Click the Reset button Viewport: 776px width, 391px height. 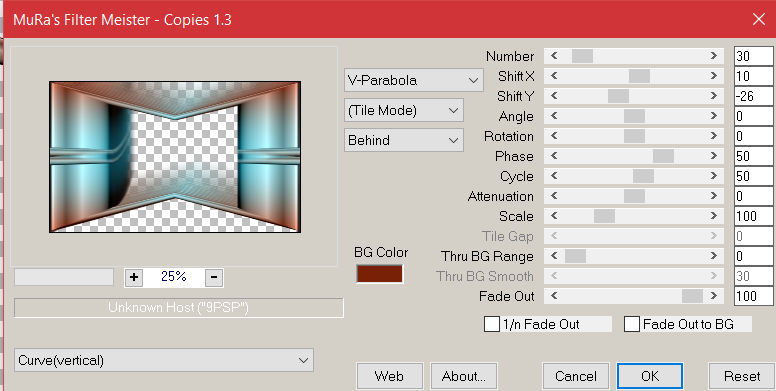point(742,376)
